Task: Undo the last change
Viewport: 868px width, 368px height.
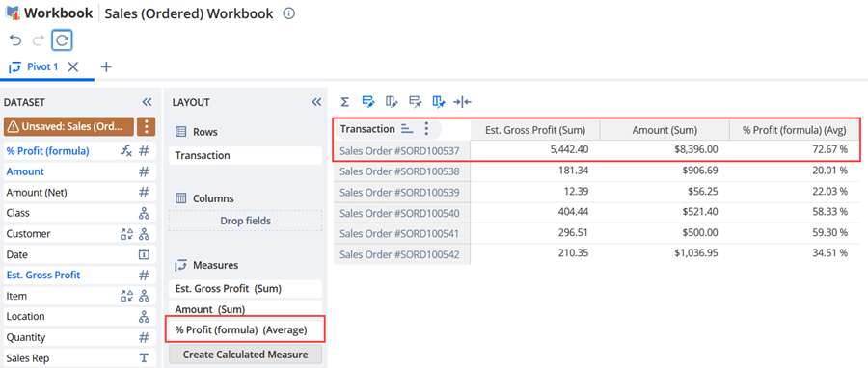Action: coord(15,40)
